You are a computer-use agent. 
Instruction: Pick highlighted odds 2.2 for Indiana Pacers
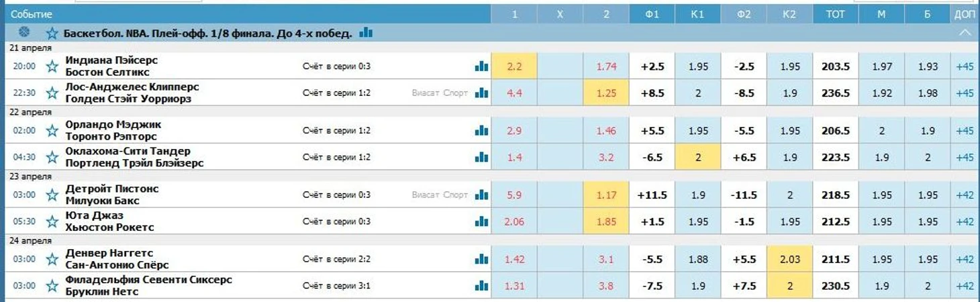(x=514, y=66)
